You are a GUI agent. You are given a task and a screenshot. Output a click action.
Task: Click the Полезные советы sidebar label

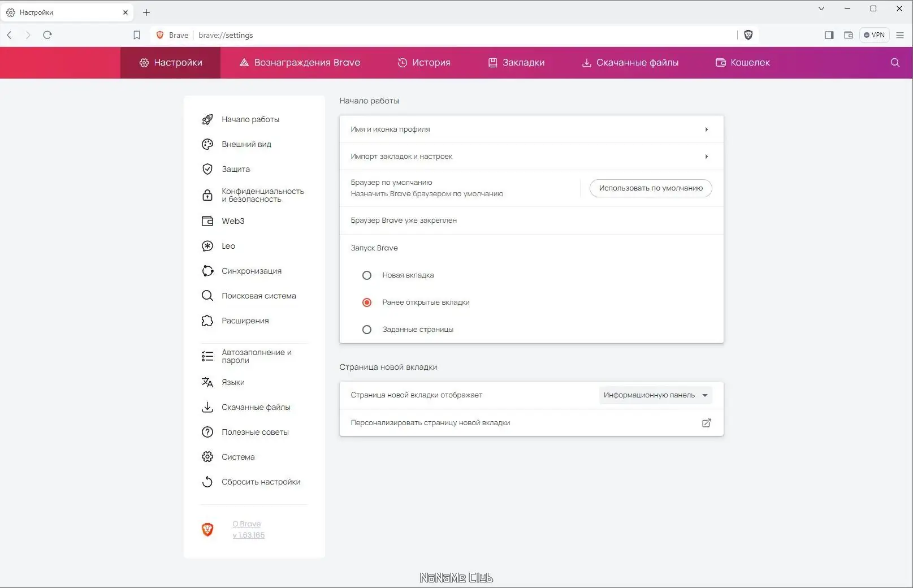(x=255, y=432)
